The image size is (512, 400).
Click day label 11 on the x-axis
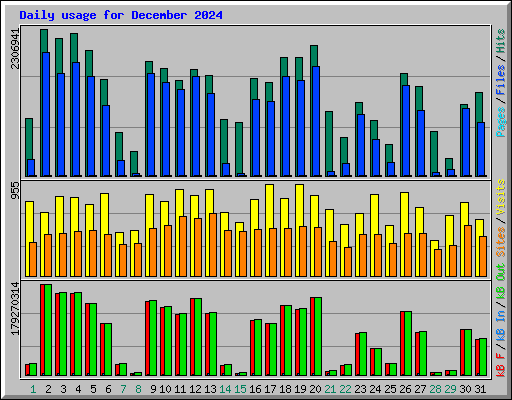tap(180, 389)
